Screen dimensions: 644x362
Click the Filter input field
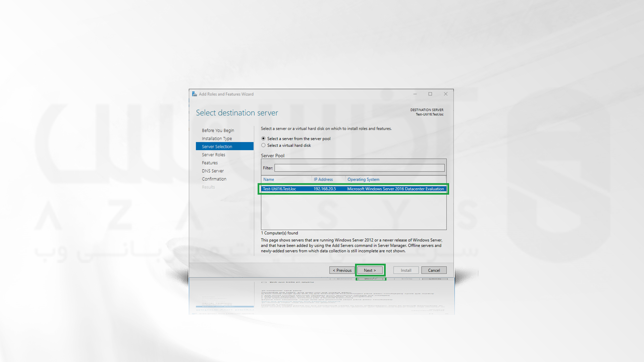pos(359,168)
